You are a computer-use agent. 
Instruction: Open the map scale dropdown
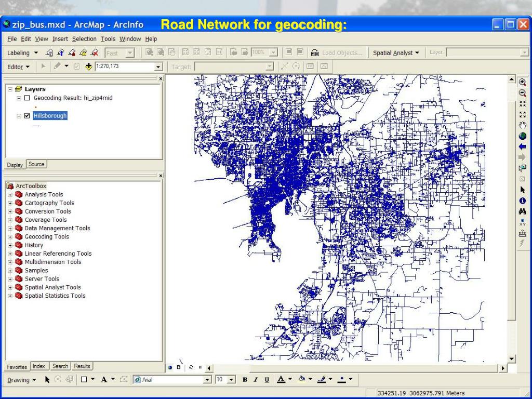[158, 66]
